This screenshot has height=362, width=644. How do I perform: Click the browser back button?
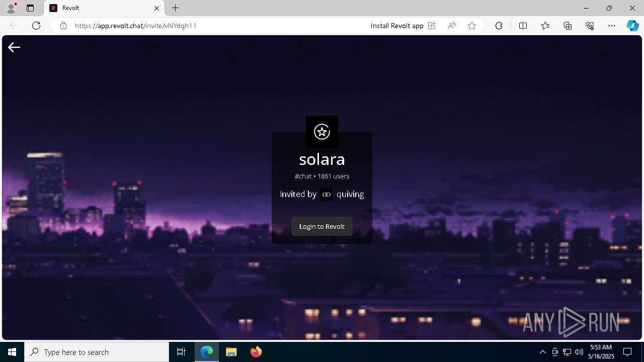click(14, 26)
